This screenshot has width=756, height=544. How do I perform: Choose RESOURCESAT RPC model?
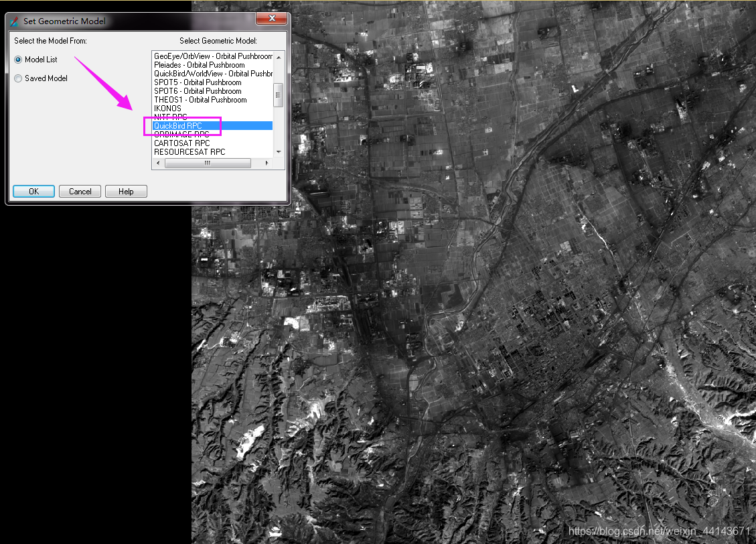(213, 152)
